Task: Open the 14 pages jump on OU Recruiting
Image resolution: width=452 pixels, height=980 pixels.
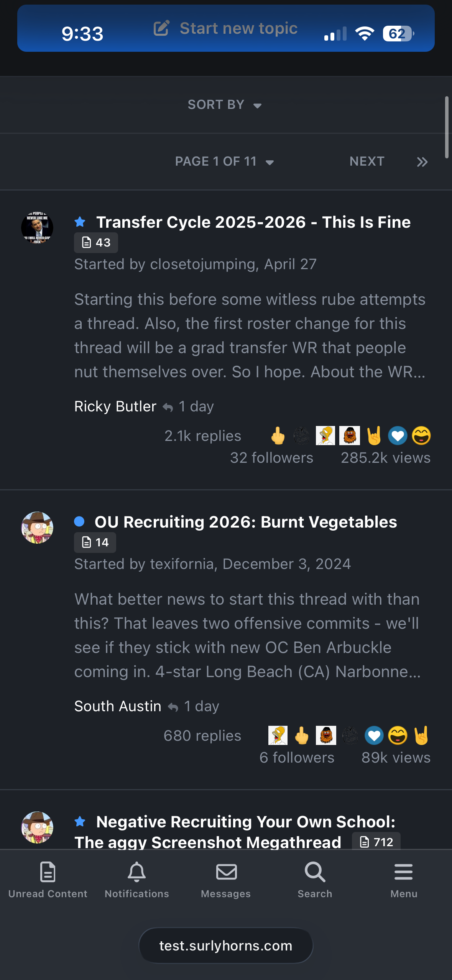Action: tap(95, 543)
